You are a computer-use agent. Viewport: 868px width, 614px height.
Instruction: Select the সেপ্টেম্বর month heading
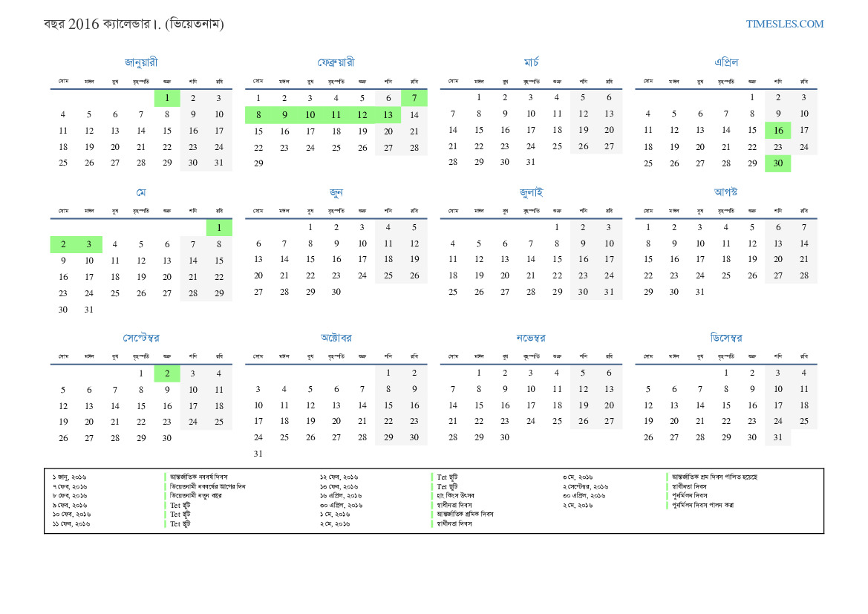(x=141, y=338)
